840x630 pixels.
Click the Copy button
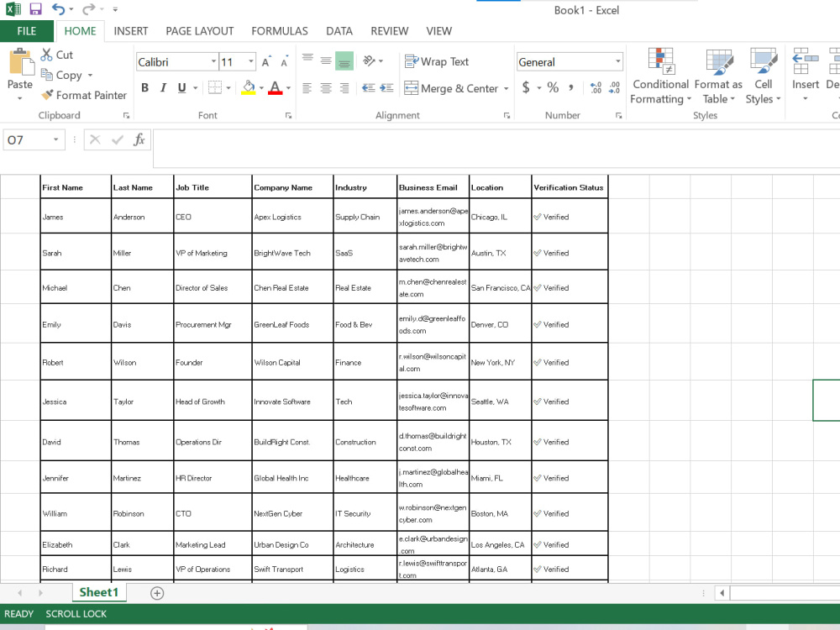[x=63, y=75]
